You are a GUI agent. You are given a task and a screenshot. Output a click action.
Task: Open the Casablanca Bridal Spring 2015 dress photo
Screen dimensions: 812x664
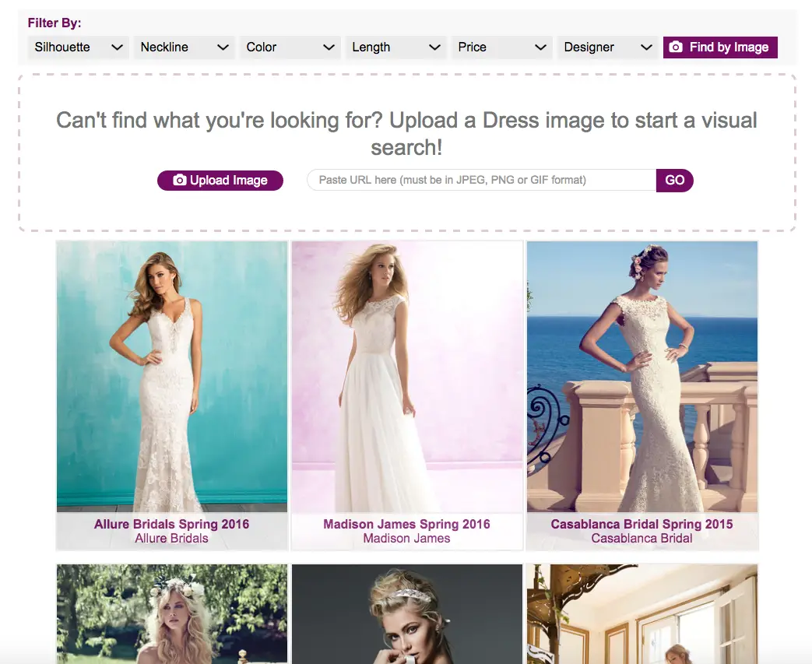point(642,377)
